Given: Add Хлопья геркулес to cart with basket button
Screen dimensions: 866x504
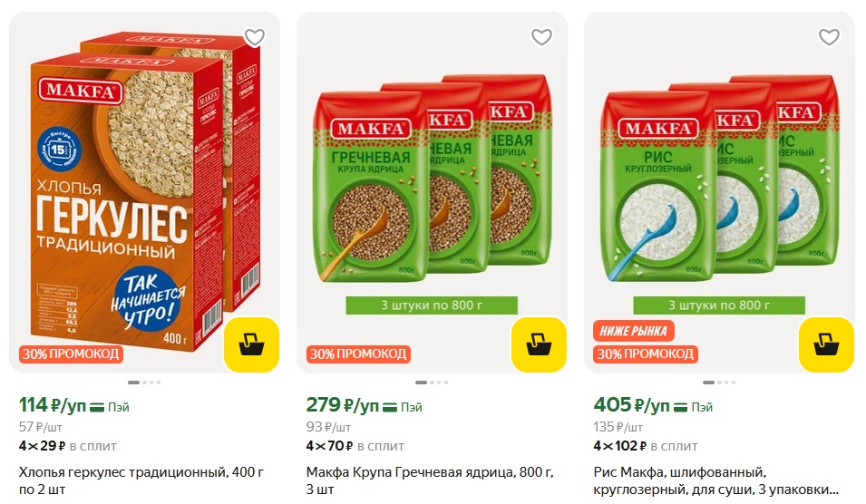Looking at the screenshot, I should point(251,344).
